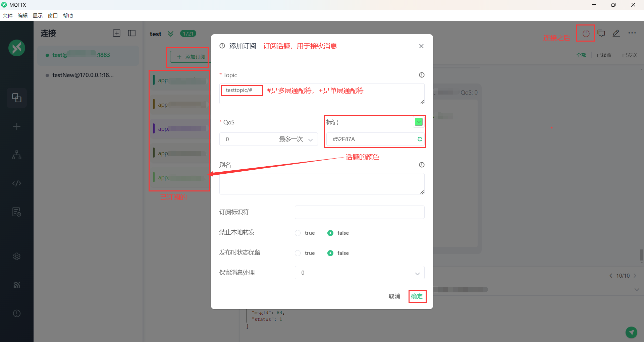Expand the test connection chevron
This screenshot has width=644, height=342.
[171, 34]
